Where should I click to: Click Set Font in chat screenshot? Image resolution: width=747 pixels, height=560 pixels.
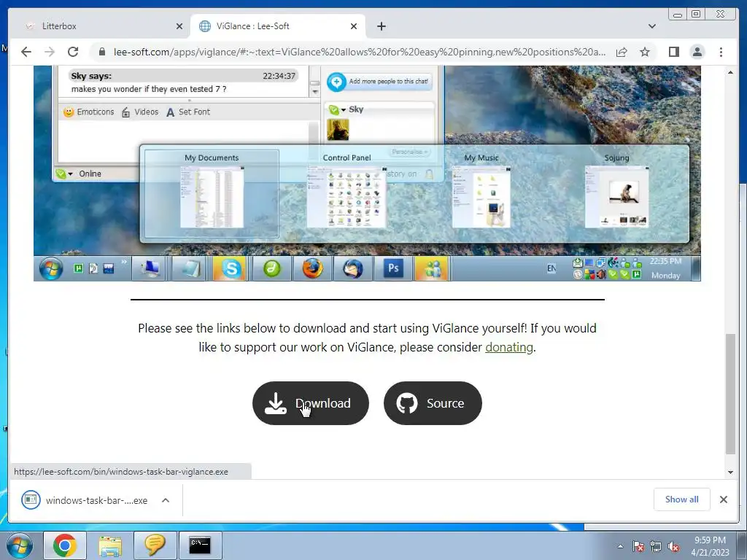coord(187,112)
